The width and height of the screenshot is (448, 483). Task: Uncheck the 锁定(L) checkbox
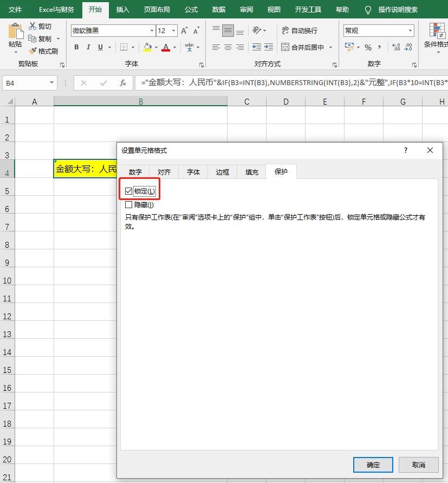[128, 190]
